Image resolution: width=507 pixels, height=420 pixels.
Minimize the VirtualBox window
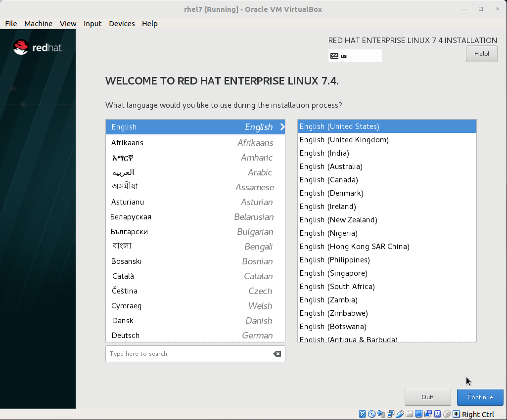pyautogui.click(x=464, y=9)
